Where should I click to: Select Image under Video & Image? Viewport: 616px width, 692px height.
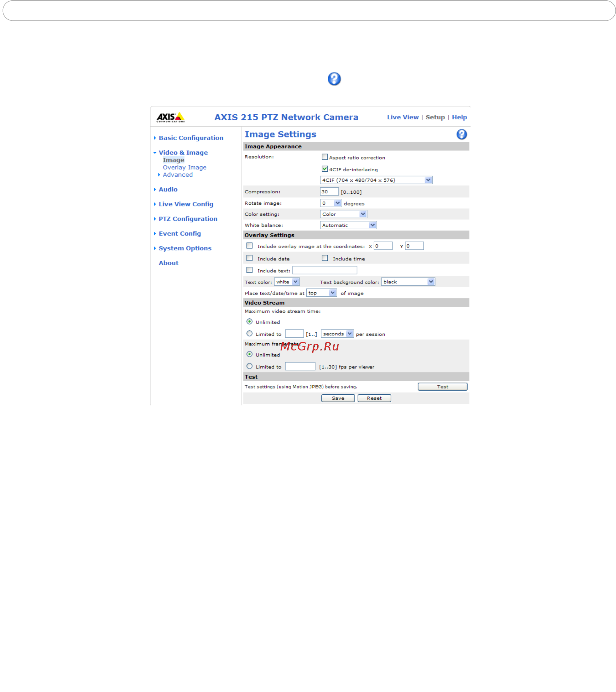[x=173, y=160]
